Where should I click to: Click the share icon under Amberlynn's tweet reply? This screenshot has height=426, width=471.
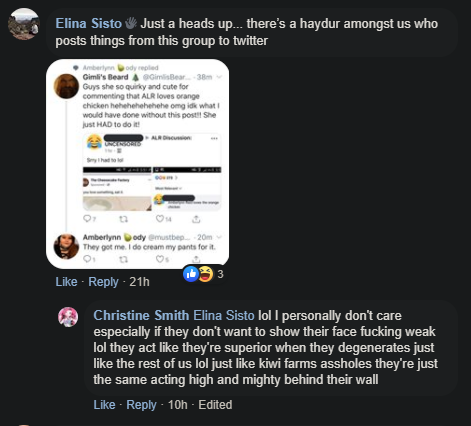tap(196, 259)
